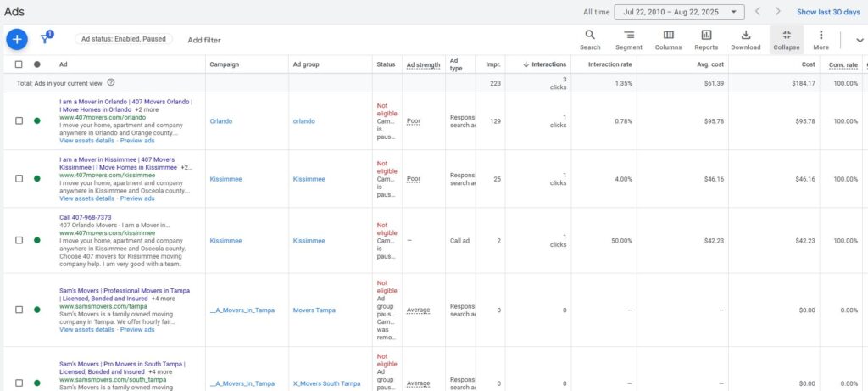The width and height of the screenshot is (868, 391).
Task: Click the Status column header
Action: pyautogui.click(x=386, y=64)
